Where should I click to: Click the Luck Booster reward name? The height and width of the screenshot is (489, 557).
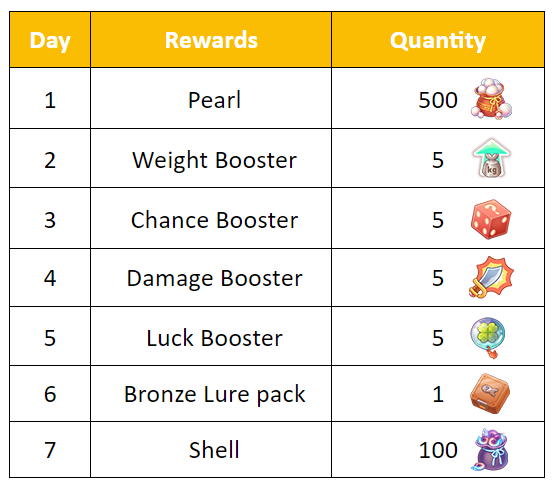(215, 338)
